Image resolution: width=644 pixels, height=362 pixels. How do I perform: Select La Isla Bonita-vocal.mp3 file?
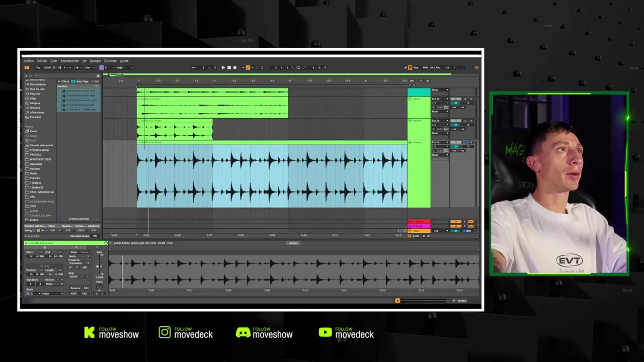point(79,91)
